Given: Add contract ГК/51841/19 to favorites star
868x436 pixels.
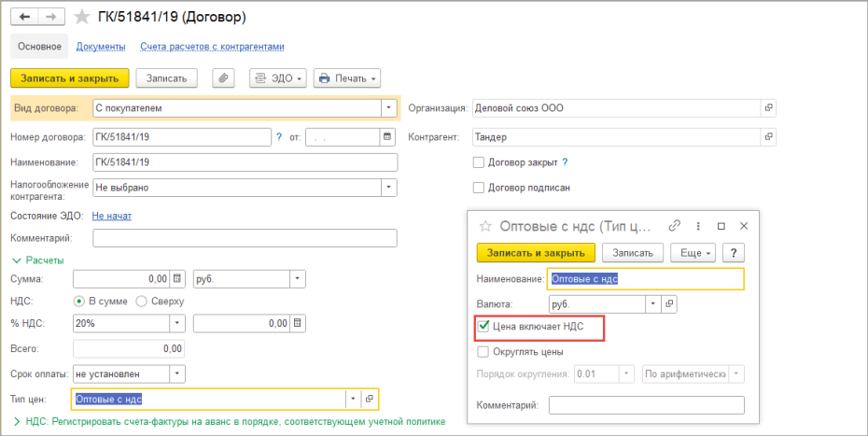Looking at the screenshot, I should coord(82,17).
